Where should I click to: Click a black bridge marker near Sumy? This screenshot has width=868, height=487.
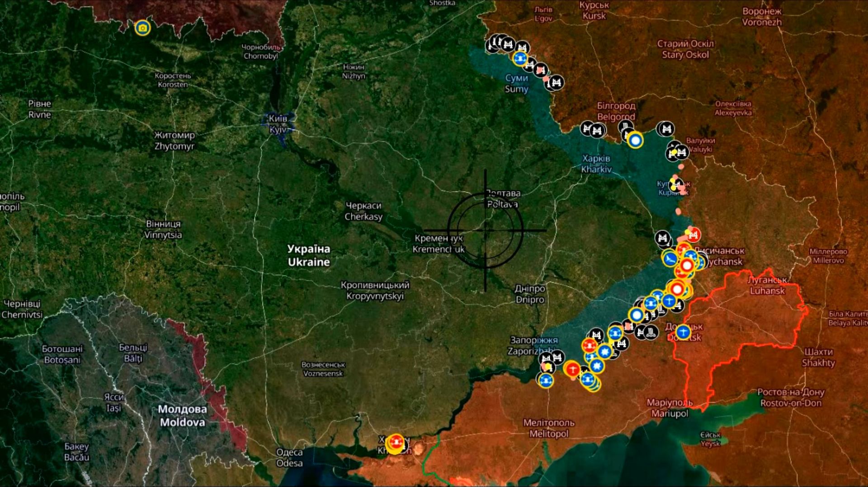pos(508,45)
